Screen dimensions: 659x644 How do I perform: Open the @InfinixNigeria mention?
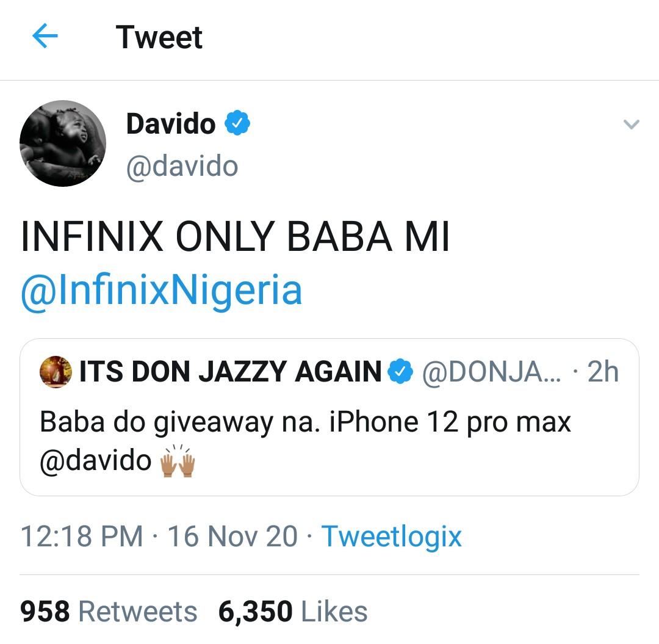click(161, 291)
